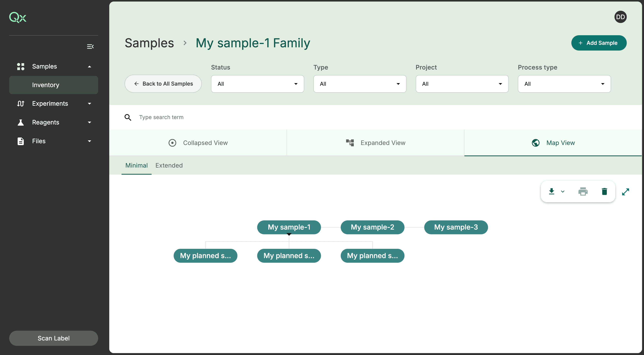The width and height of the screenshot is (644, 355).
Task: Click the trash delete icon
Action: 604,191
